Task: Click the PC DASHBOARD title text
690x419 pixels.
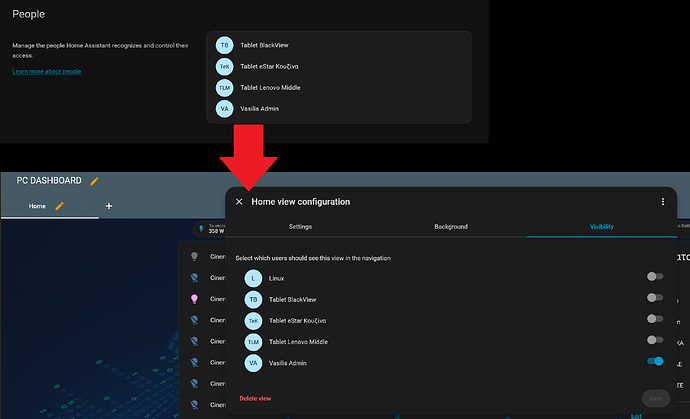Action: coord(49,180)
